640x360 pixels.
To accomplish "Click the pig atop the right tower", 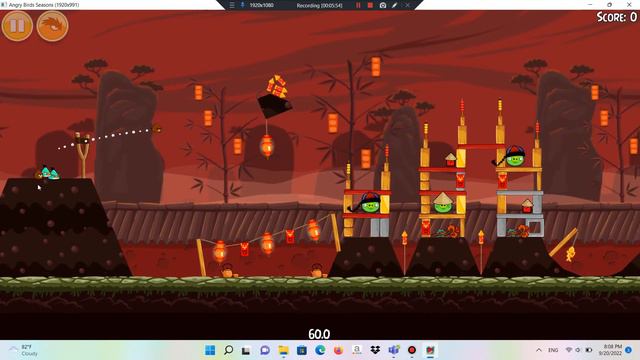I will (x=515, y=156).
